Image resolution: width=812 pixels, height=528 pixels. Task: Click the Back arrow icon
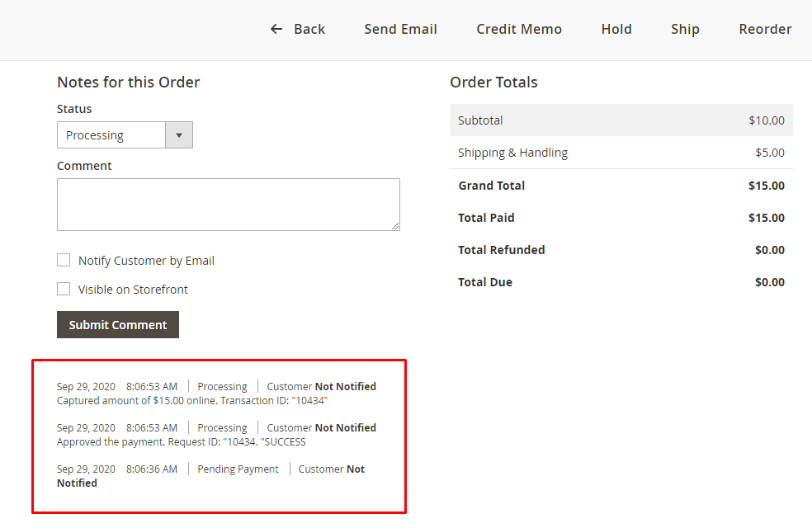pyautogui.click(x=276, y=30)
